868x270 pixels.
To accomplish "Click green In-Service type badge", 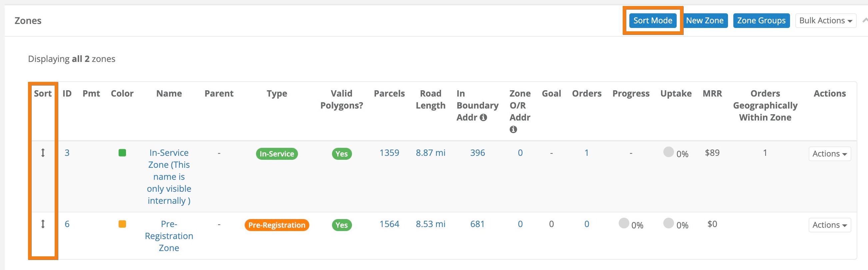I will pos(277,154).
